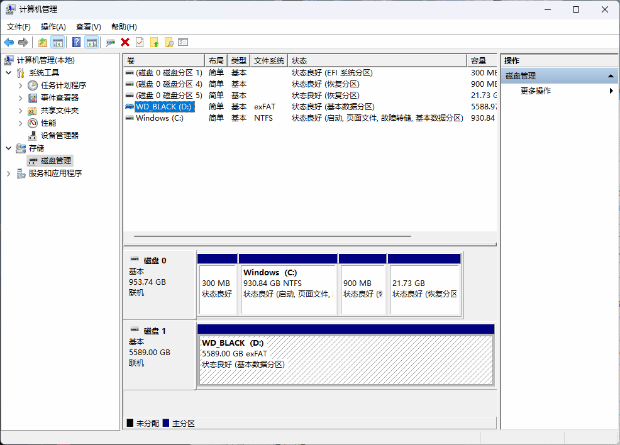Expand the 任务计划程序 node chevron
Viewport: 620px width, 445px height.
pos(20,85)
